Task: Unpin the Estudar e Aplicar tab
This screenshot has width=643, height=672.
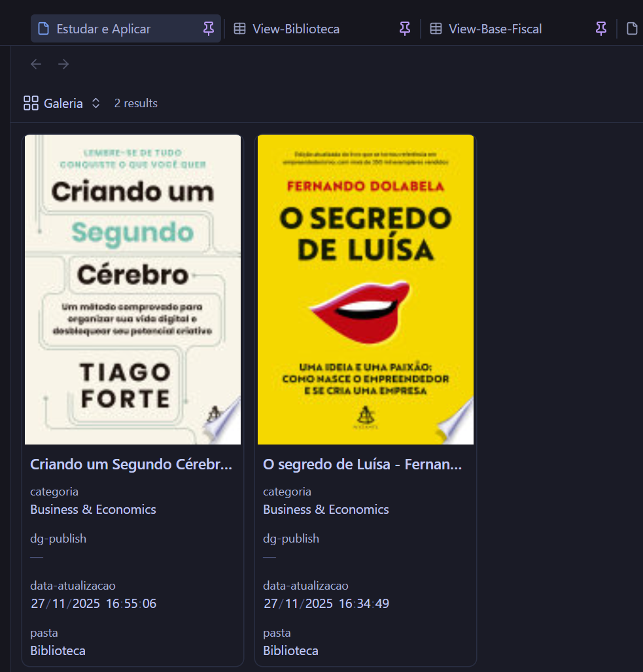Action: pyautogui.click(x=209, y=28)
